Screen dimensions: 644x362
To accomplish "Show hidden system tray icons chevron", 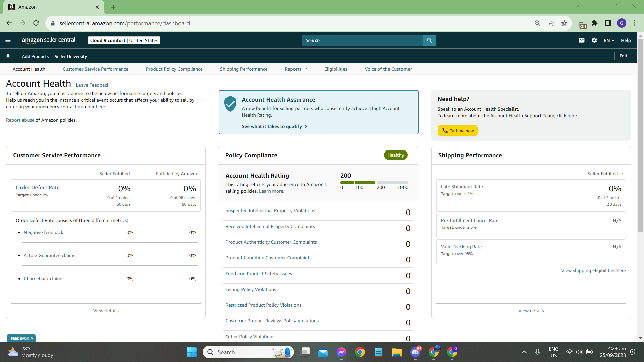I will (x=524, y=352).
